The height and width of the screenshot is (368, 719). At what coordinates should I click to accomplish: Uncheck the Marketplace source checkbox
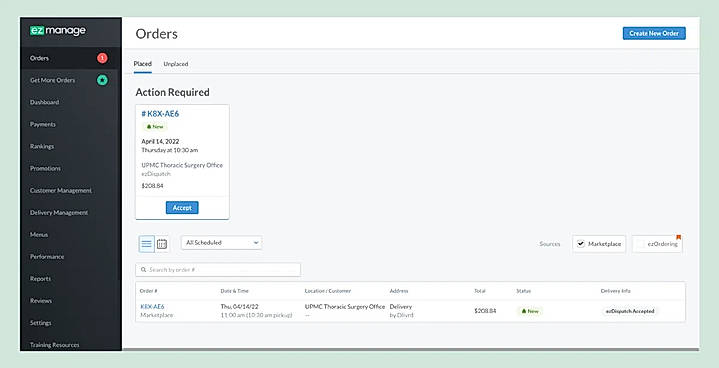[x=581, y=244]
